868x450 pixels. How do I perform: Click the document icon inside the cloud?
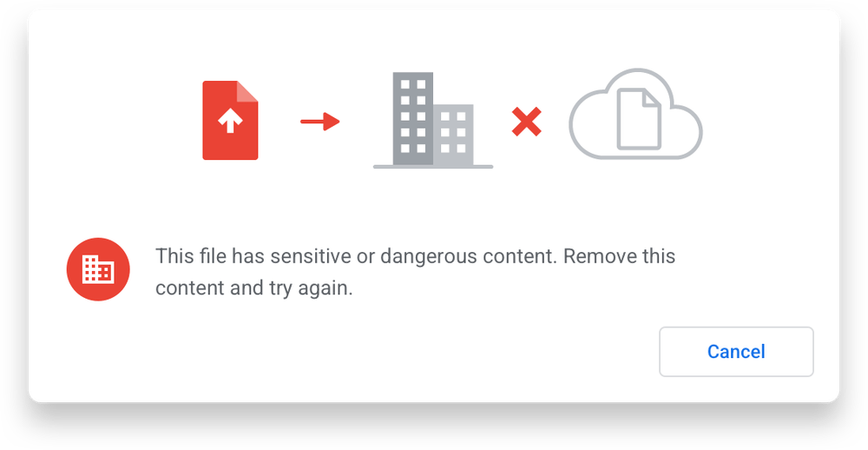coord(639,119)
